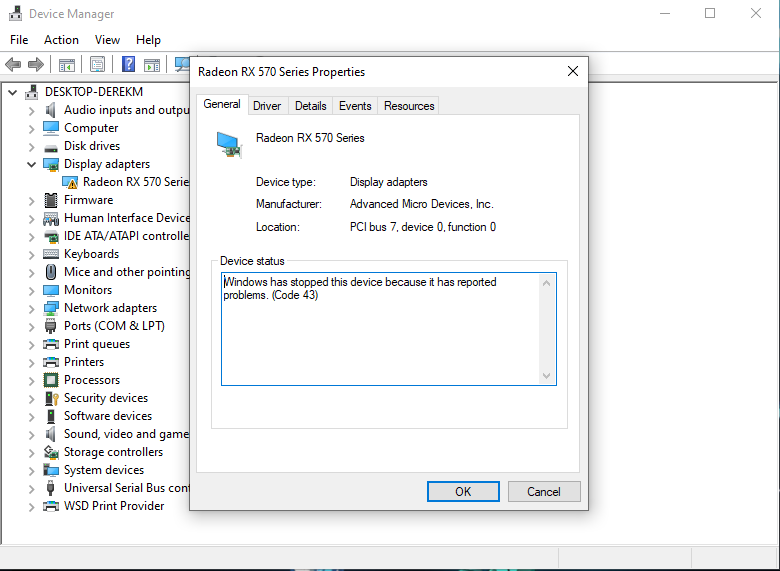Click the Firmware chip icon
This screenshot has width=780, height=571.
point(51,200)
